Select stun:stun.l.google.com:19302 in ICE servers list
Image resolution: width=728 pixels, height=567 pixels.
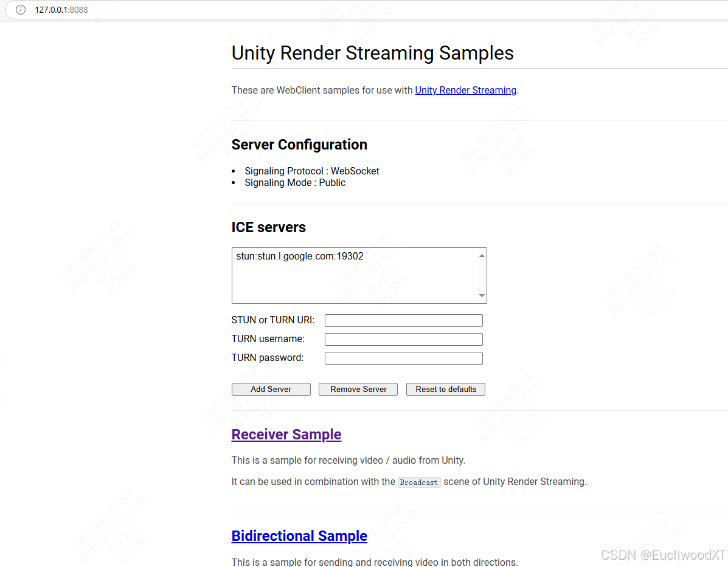(x=299, y=256)
